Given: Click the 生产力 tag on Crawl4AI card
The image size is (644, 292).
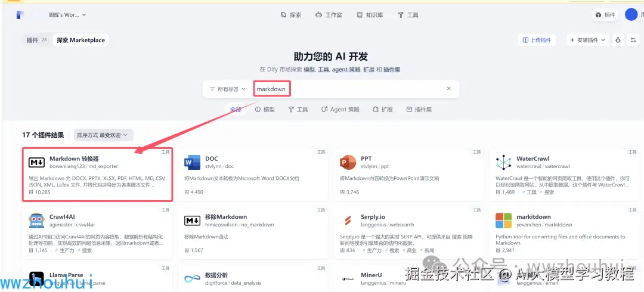Looking at the screenshot, I should click(64, 250).
